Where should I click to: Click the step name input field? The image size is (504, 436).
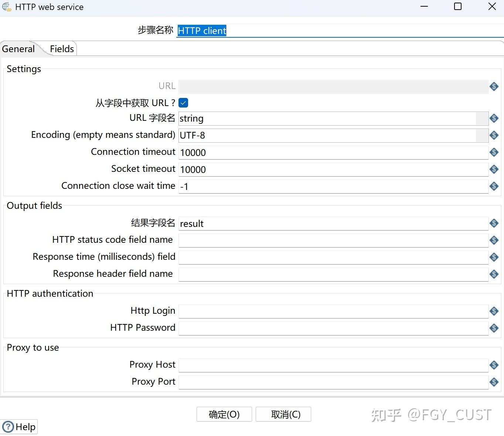click(340, 31)
